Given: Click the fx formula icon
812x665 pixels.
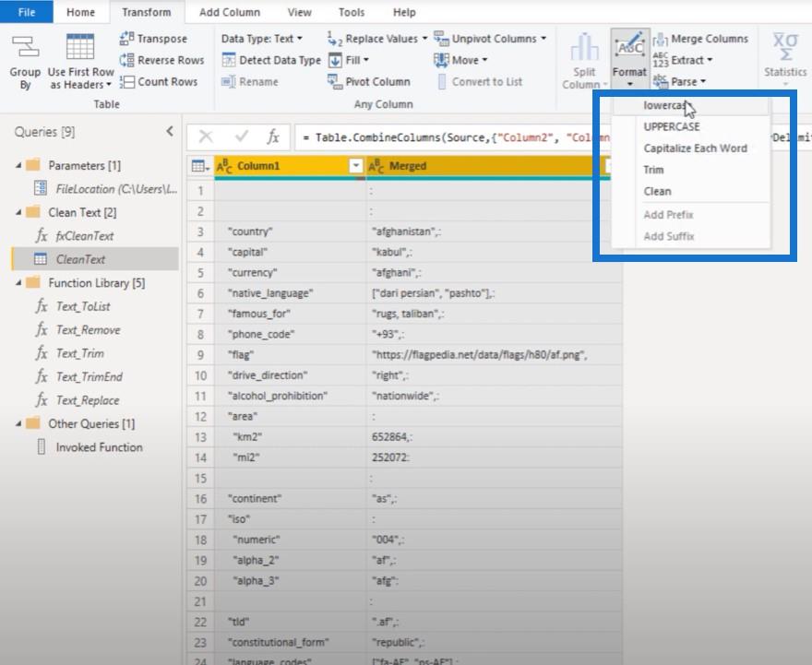Looking at the screenshot, I should tap(273, 137).
